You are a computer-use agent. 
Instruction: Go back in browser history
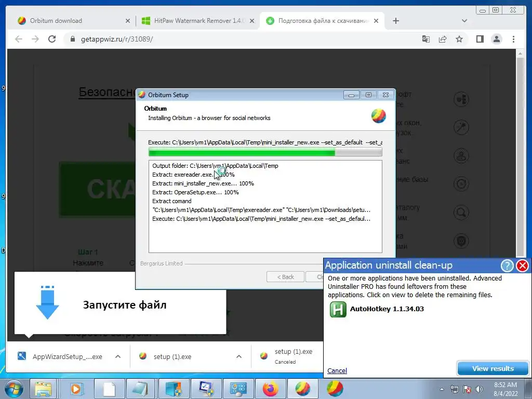pos(19,39)
